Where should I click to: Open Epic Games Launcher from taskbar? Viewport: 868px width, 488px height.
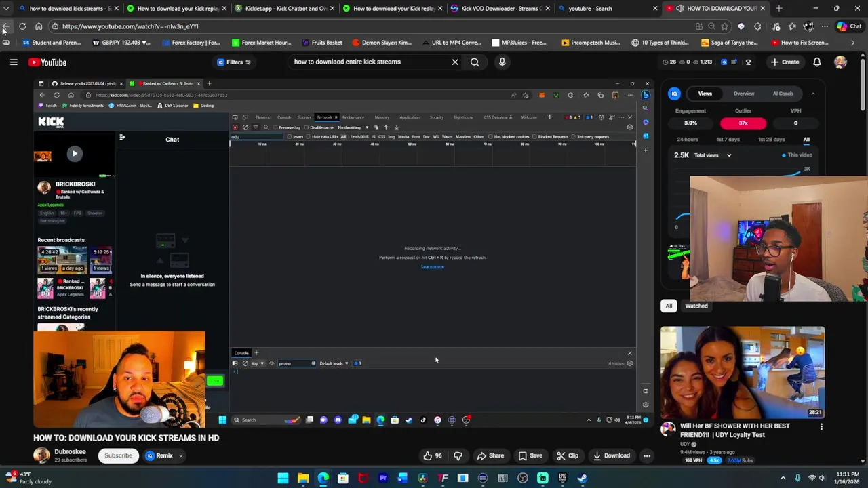click(563, 479)
